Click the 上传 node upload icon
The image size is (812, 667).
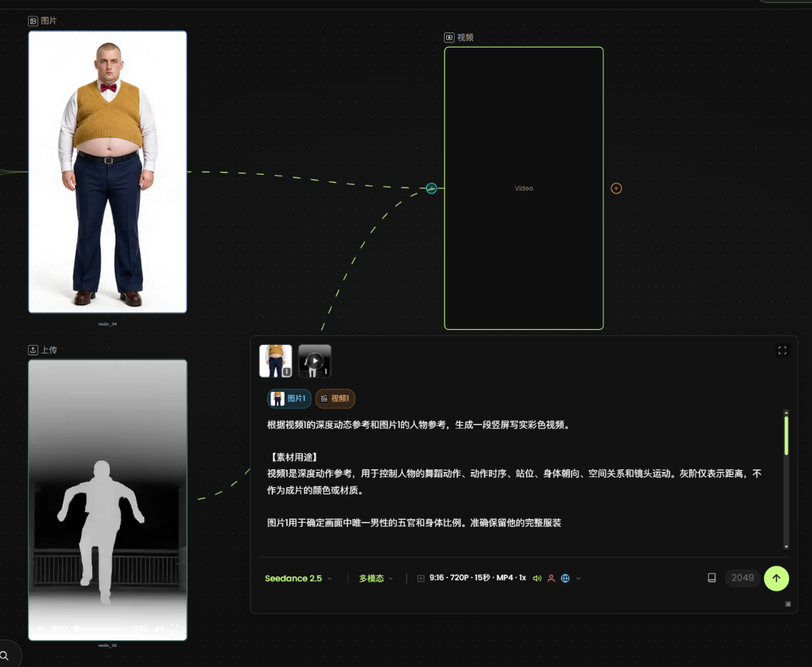[x=33, y=350]
